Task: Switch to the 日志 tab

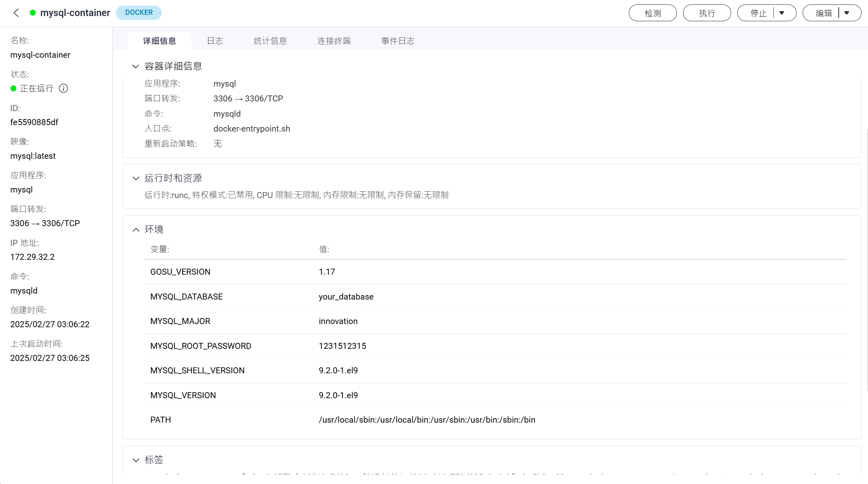Action: (215, 41)
